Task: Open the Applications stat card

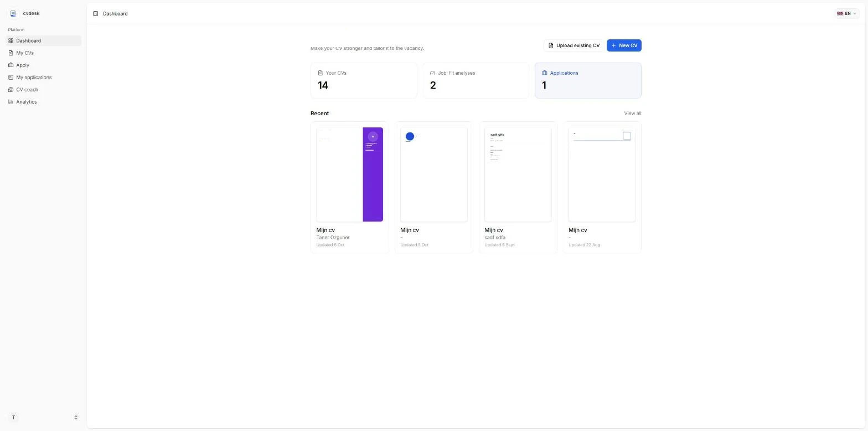Action: coord(588,80)
